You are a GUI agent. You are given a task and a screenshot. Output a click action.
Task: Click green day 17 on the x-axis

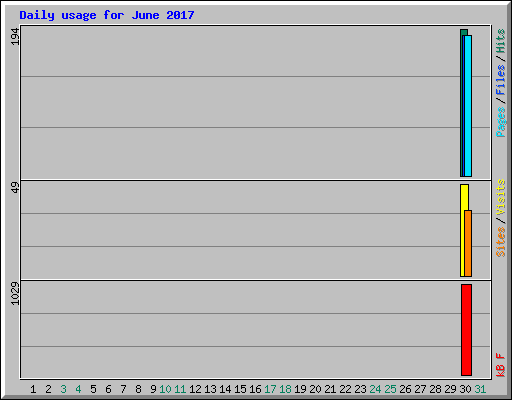270,389
